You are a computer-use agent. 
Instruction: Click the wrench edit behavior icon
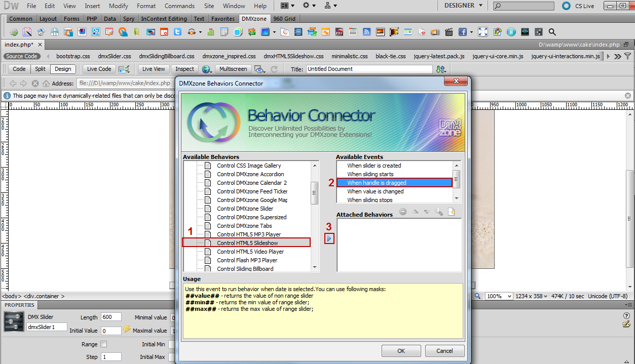(x=439, y=212)
